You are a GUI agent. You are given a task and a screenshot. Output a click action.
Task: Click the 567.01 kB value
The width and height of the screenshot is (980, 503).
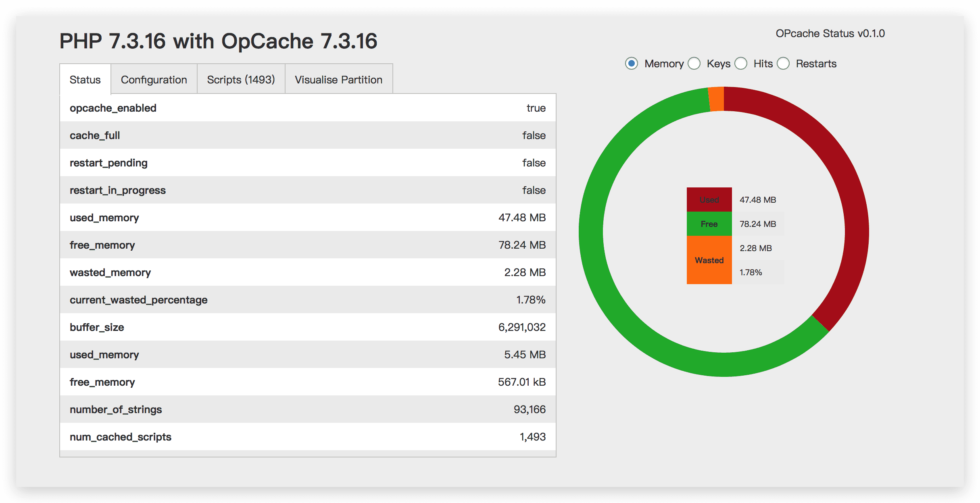[x=522, y=382]
